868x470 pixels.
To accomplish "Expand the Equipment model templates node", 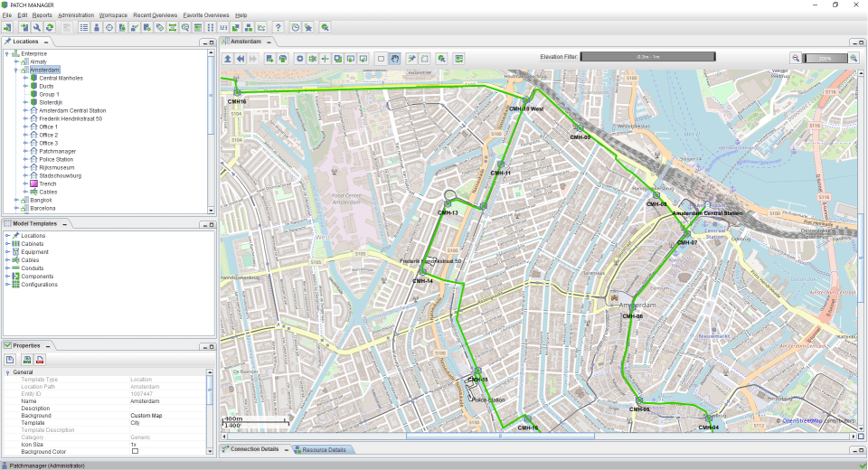I will point(7,252).
